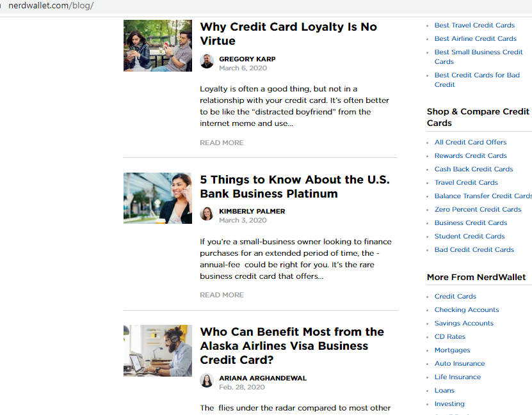Click author name Gregory Karp
The width and height of the screenshot is (532, 415).
coord(247,59)
